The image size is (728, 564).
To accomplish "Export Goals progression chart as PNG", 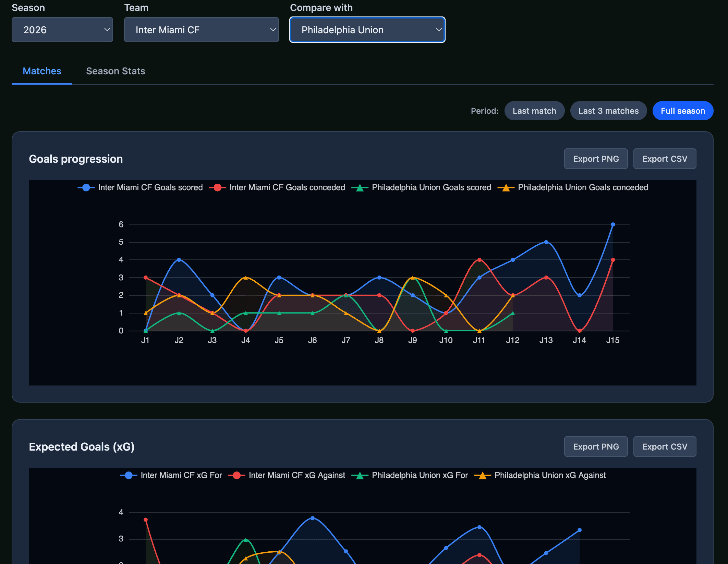I will coord(596,159).
